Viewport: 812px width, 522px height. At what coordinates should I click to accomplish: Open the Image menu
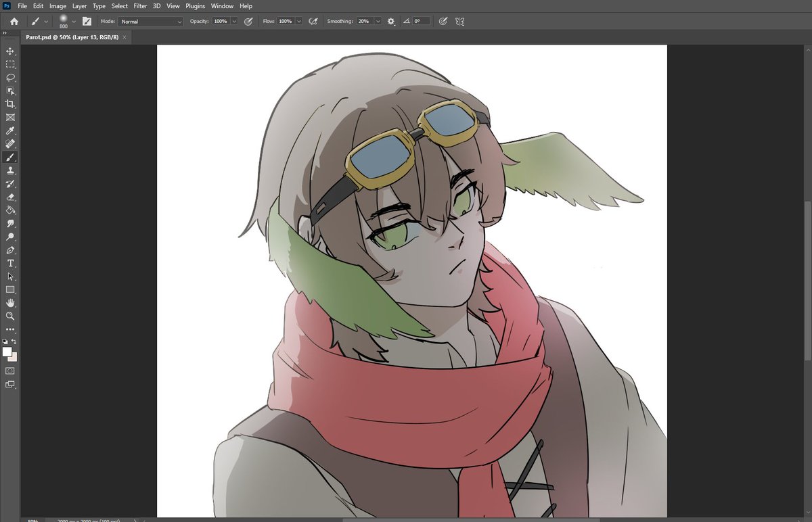[x=58, y=6]
